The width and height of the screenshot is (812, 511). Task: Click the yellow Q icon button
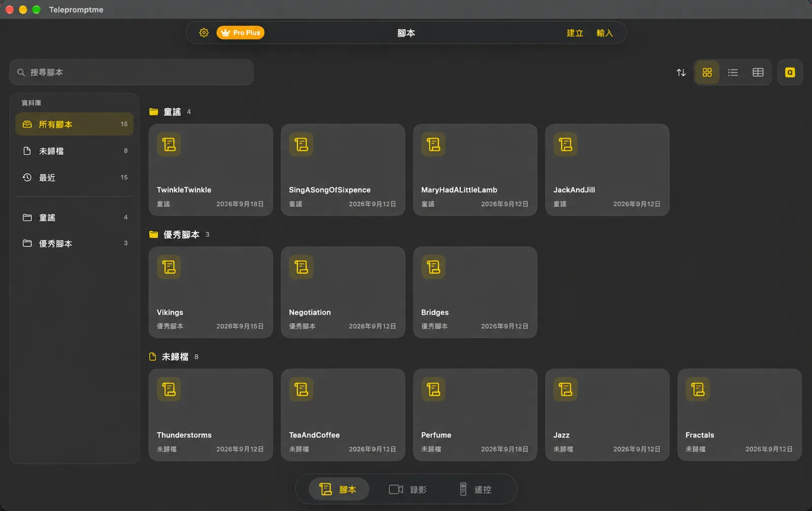[790, 72]
